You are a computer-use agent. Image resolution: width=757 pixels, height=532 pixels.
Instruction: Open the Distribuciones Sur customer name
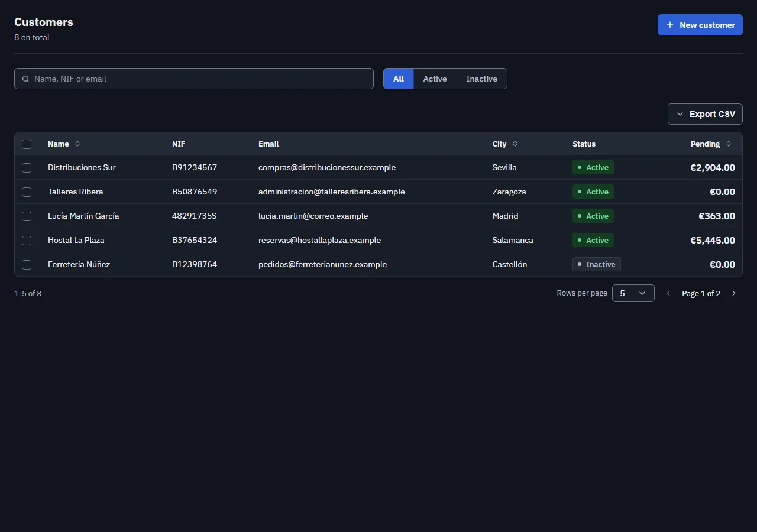(x=82, y=168)
